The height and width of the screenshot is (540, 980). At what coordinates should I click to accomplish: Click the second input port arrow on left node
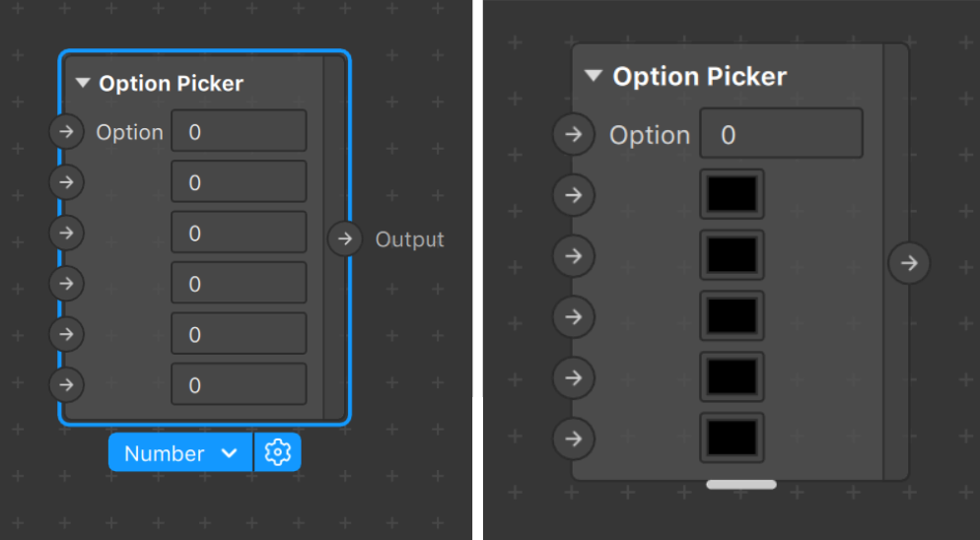click(66, 182)
